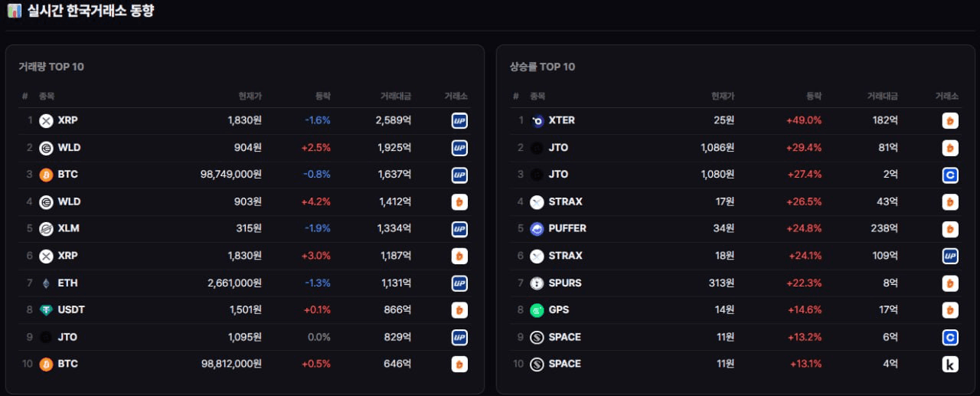Click the PUFFER coin icon

[537, 228]
